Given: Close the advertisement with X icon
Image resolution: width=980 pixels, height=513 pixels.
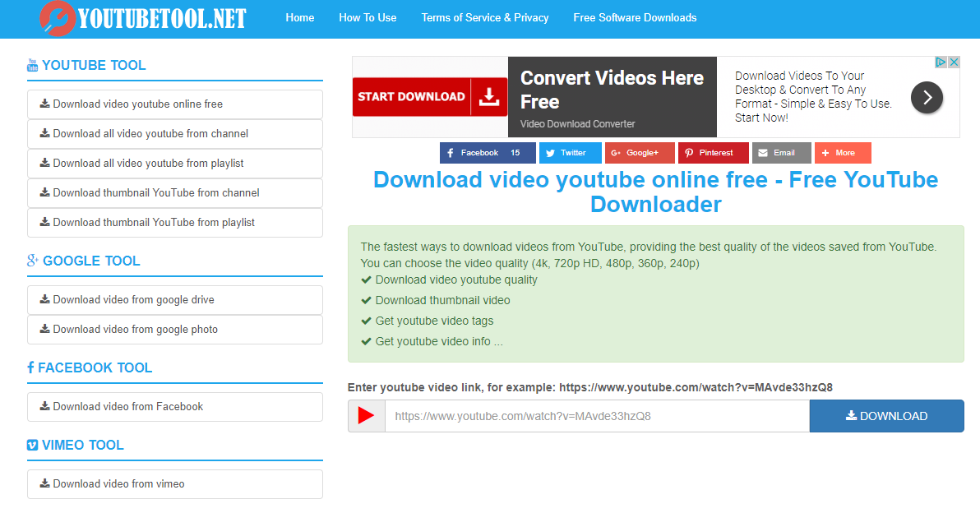Looking at the screenshot, I should [954, 62].
